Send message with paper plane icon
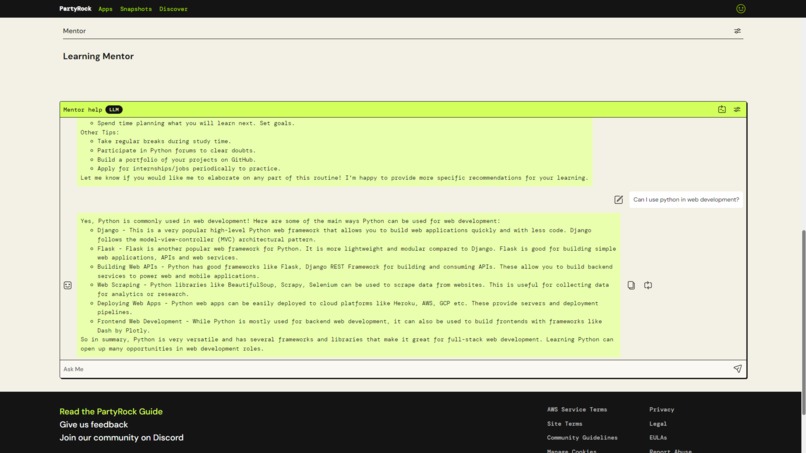 coord(737,369)
